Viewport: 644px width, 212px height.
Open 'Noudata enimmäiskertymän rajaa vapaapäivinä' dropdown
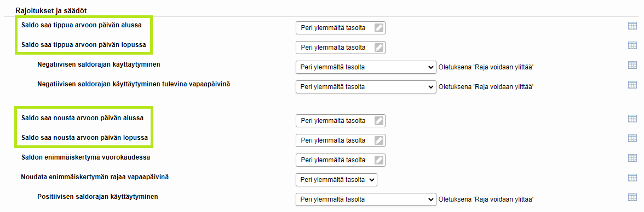tap(336, 179)
